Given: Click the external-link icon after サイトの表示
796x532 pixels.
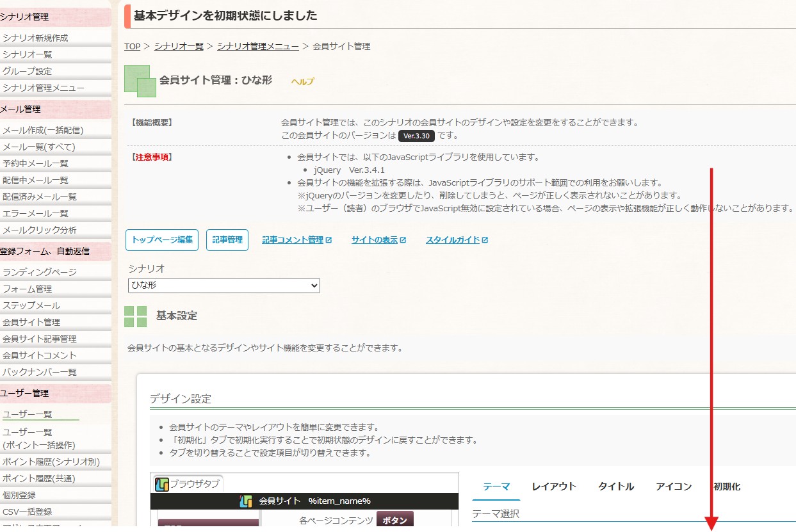Looking at the screenshot, I should click(x=403, y=240).
